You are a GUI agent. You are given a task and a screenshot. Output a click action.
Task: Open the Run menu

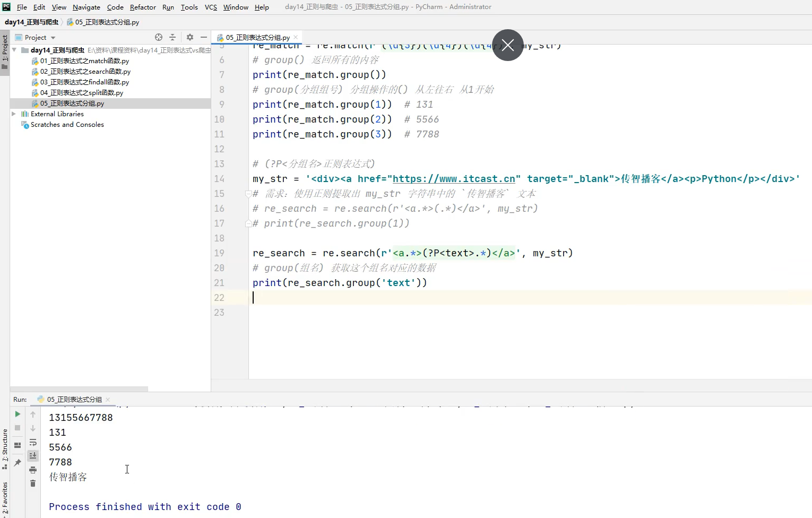(x=168, y=7)
